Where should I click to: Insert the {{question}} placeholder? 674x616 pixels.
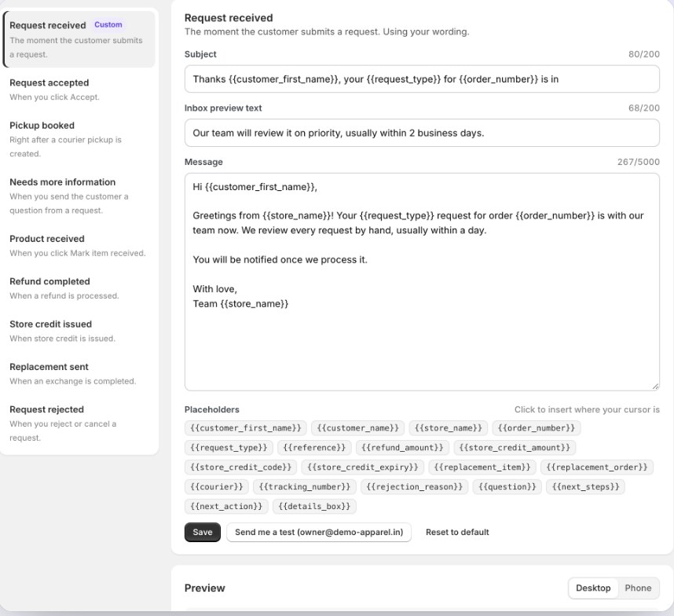(x=507, y=486)
